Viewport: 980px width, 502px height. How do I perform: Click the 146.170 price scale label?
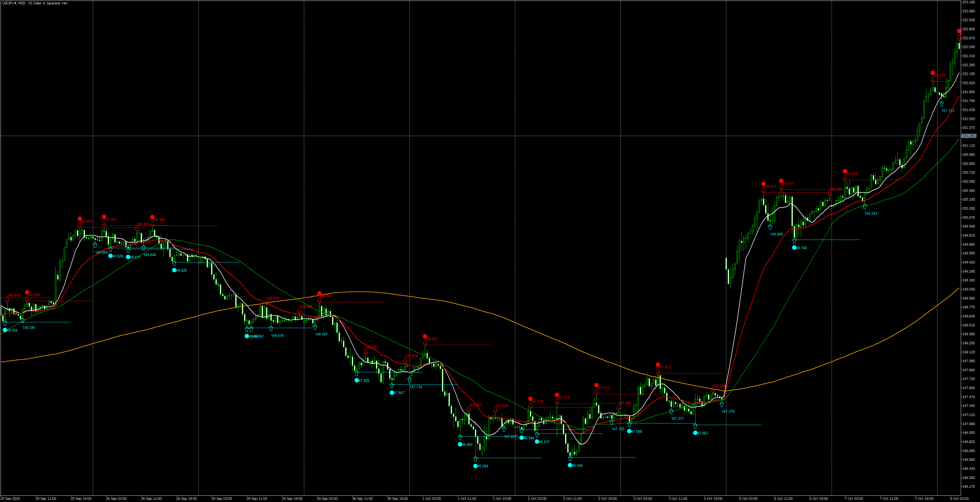point(968,486)
